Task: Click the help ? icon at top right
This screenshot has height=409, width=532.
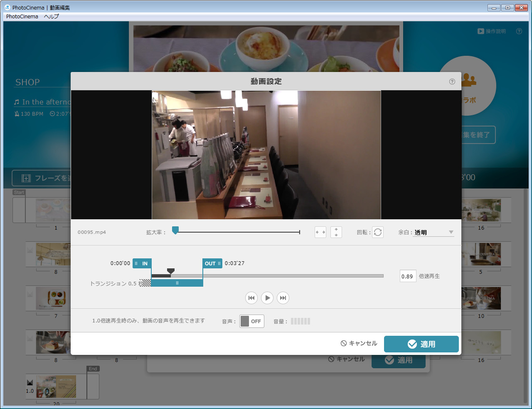Action: (x=519, y=31)
